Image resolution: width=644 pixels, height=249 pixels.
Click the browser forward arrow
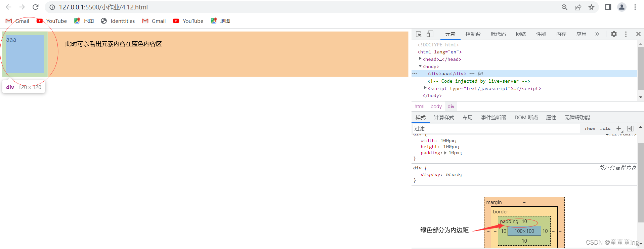[x=22, y=7]
